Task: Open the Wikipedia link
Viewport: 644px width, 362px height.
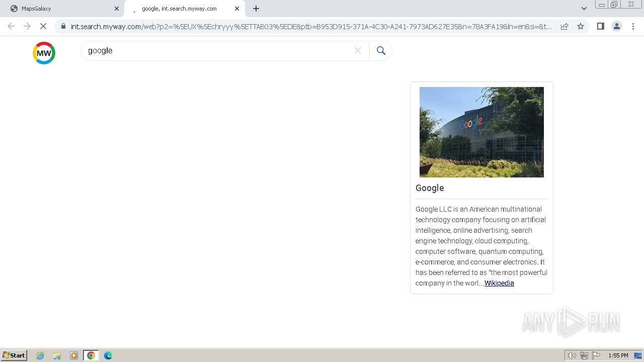Action: pyautogui.click(x=499, y=283)
